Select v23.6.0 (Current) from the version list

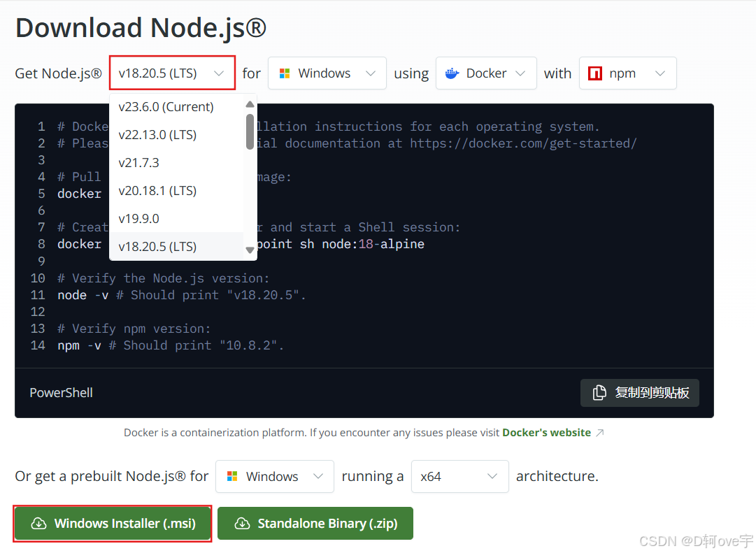166,106
